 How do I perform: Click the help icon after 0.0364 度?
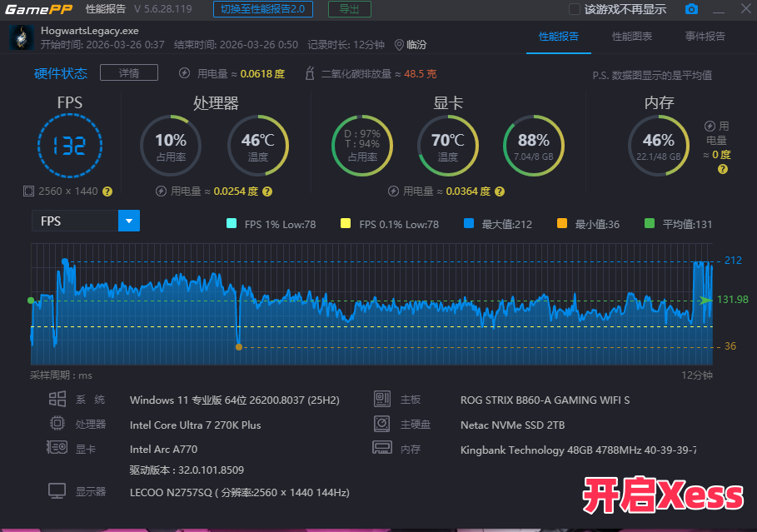click(500, 191)
